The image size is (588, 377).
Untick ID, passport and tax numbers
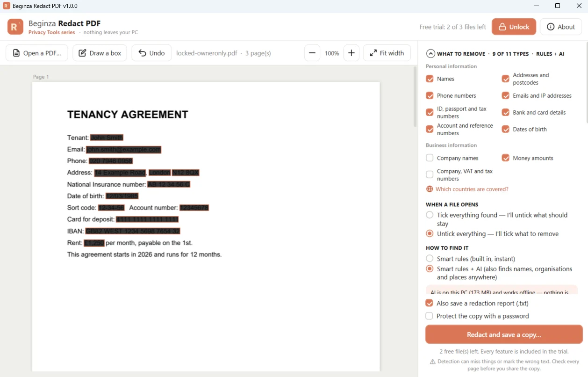pos(430,112)
